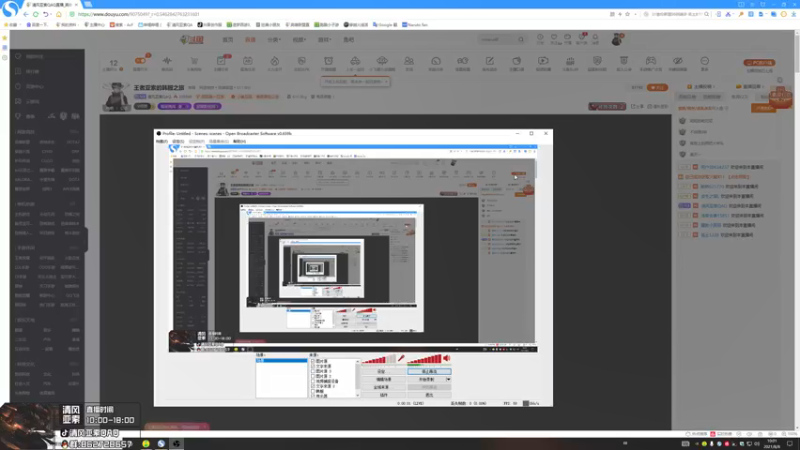
Task: Open the tooltip dropdown below the toolbar icons
Action: click(x=356, y=82)
